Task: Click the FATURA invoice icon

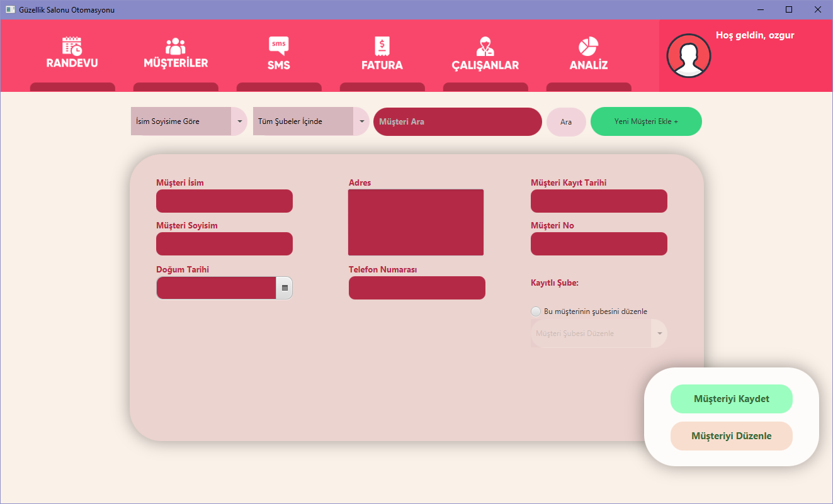Action: click(382, 44)
